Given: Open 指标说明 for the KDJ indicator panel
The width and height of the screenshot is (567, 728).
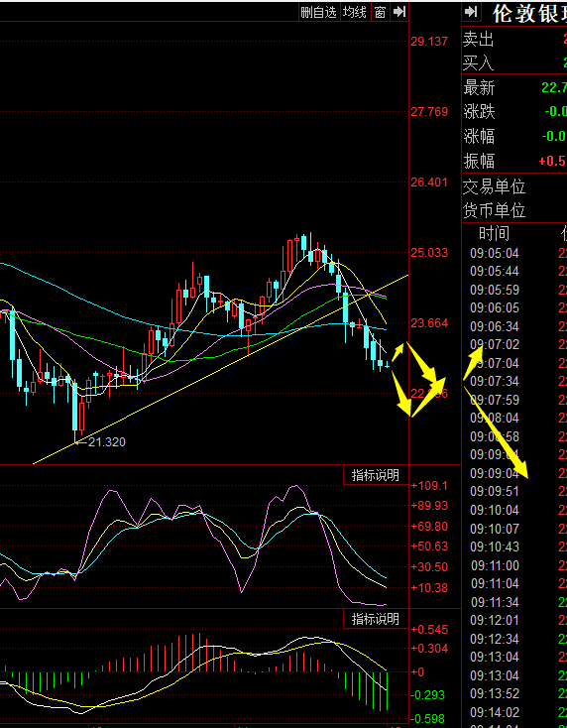Looking at the screenshot, I should pyautogui.click(x=376, y=475).
